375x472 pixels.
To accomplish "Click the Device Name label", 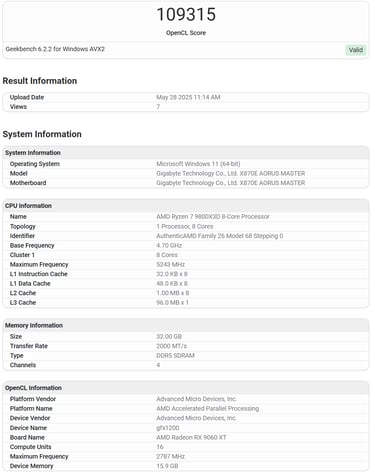I will pyautogui.click(x=28, y=428).
